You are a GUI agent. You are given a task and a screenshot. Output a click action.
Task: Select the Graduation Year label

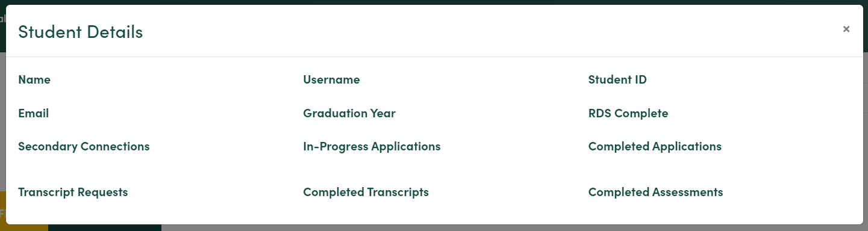pos(349,113)
